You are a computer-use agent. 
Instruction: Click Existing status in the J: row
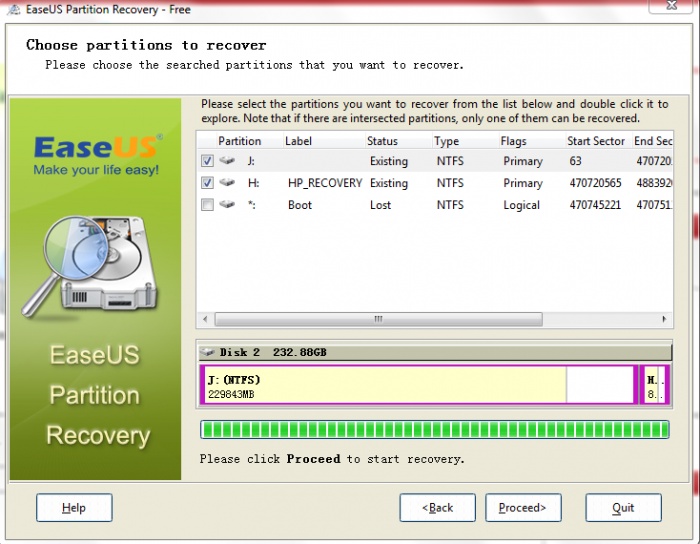coord(389,161)
